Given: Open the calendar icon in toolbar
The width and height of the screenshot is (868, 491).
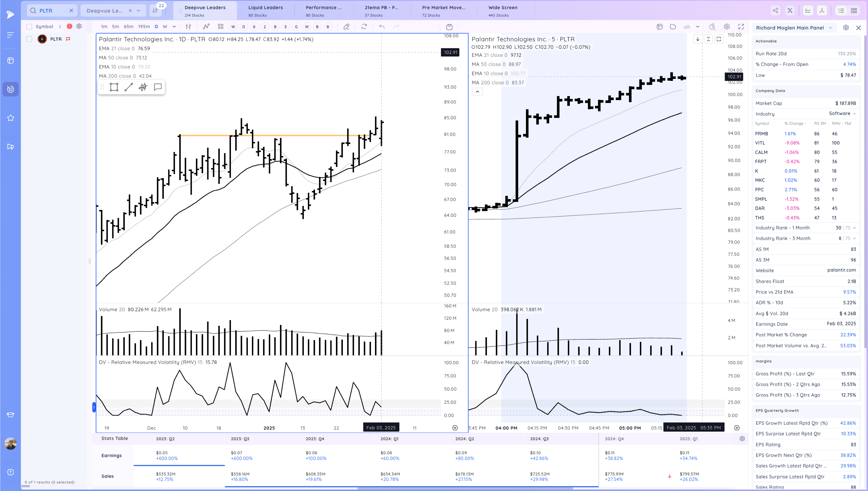Looking at the screenshot, I should pyautogui.click(x=449, y=27).
